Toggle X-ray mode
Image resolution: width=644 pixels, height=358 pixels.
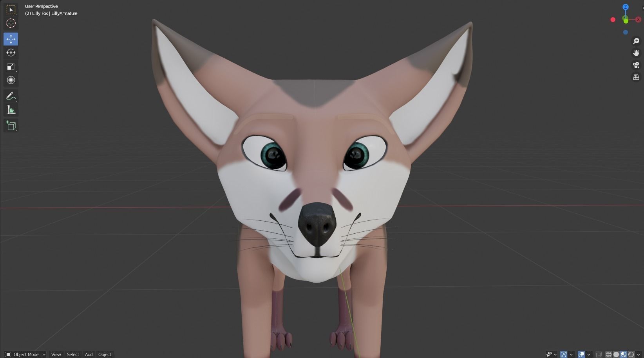coord(599,354)
